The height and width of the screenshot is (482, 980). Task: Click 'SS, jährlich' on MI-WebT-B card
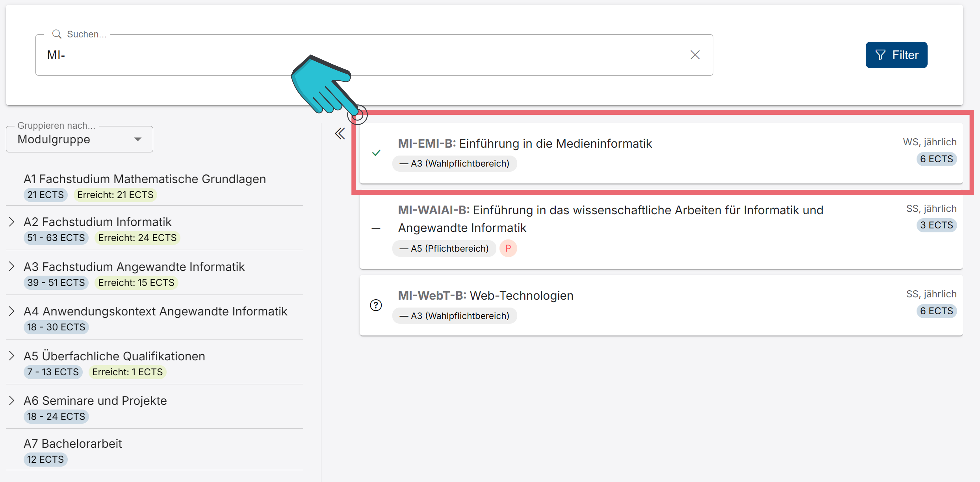point(931,294)
